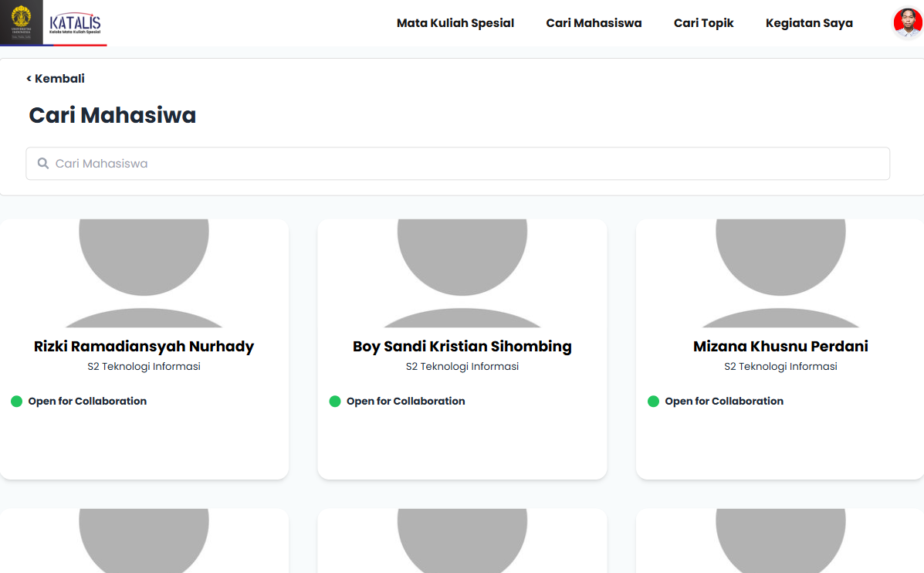
Task: Click the second-row middle student card avatar
Action: pyautogui.click(x=462, y=541)
